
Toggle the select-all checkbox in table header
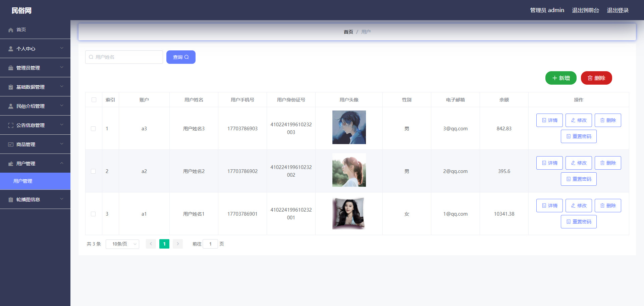[94, 100]
